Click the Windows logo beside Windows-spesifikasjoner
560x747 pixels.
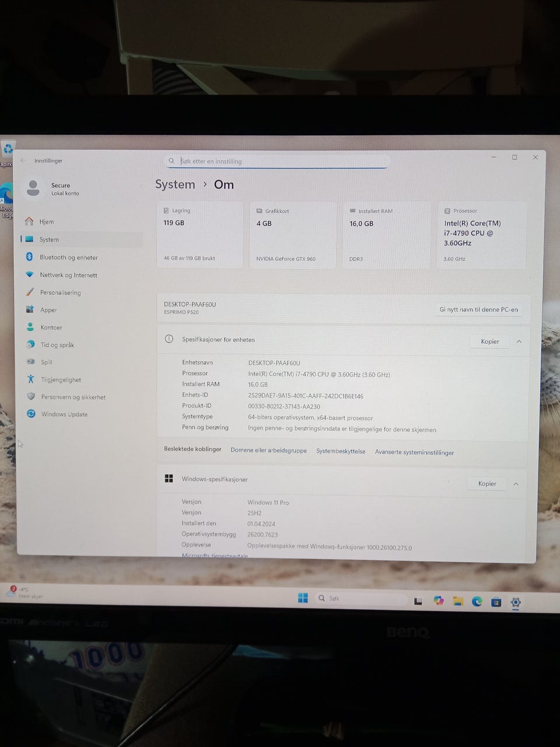169,479
